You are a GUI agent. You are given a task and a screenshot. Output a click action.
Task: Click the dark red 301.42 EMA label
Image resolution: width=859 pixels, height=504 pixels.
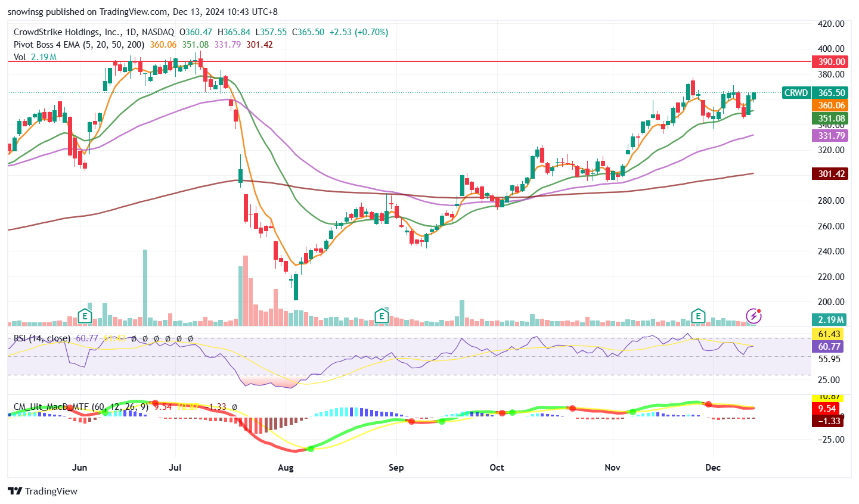pos(831,174)
